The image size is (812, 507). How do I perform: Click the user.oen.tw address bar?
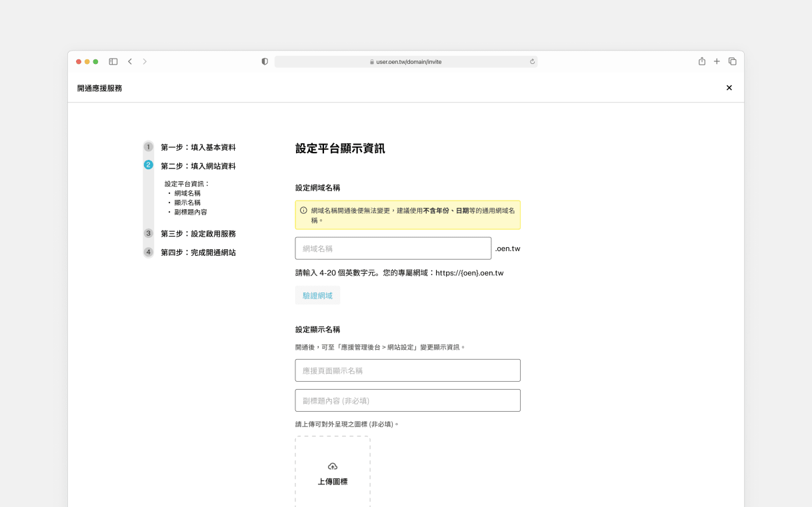click(406, 61)
